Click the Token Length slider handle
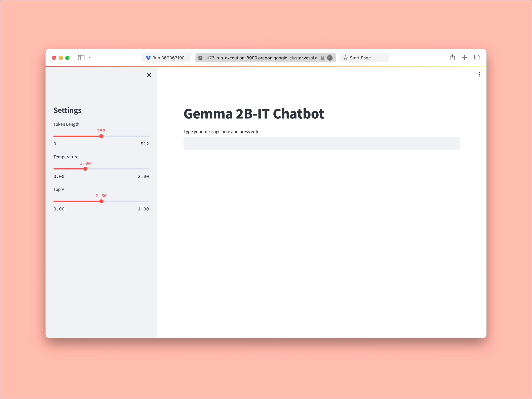 coord(101,136)
